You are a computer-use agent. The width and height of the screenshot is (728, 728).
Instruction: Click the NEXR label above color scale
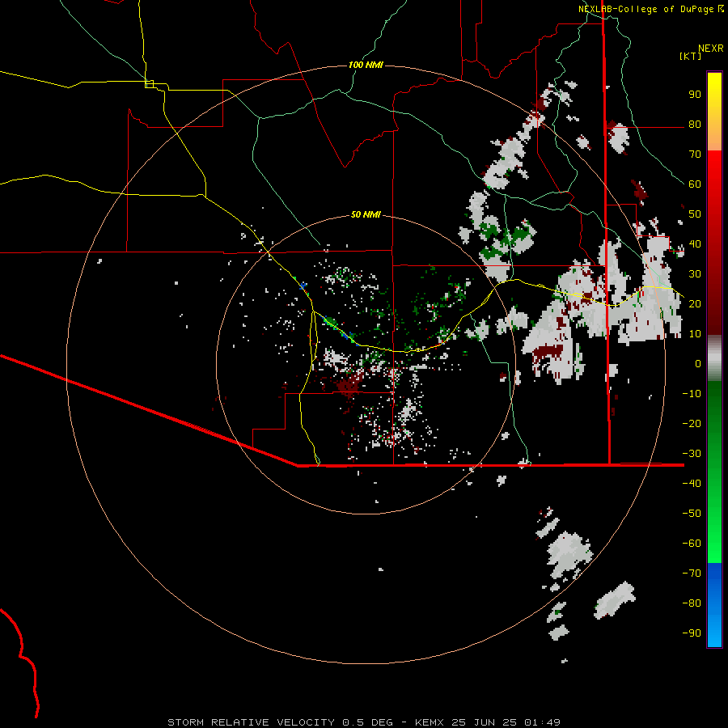click(711, 49)
